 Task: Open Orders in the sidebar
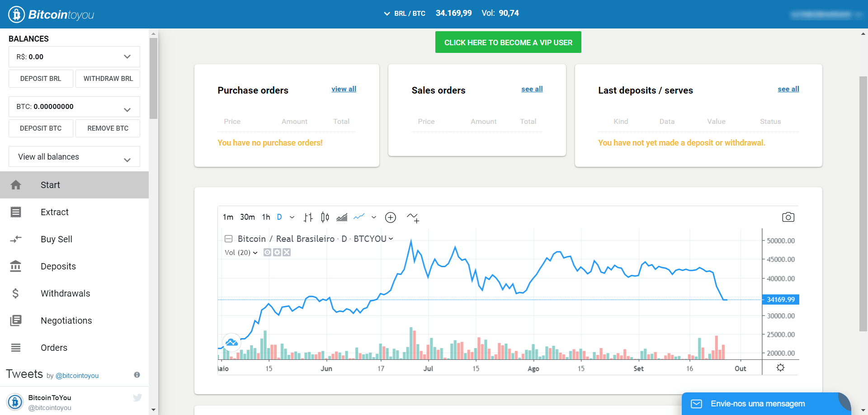point(74,348)
